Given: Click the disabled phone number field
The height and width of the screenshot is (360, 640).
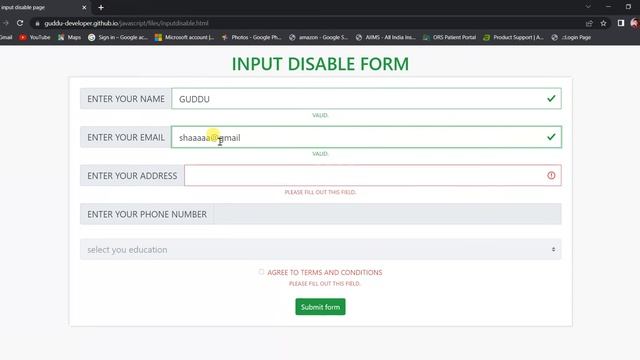Looking at the screenshot, I should click(387, 214).
